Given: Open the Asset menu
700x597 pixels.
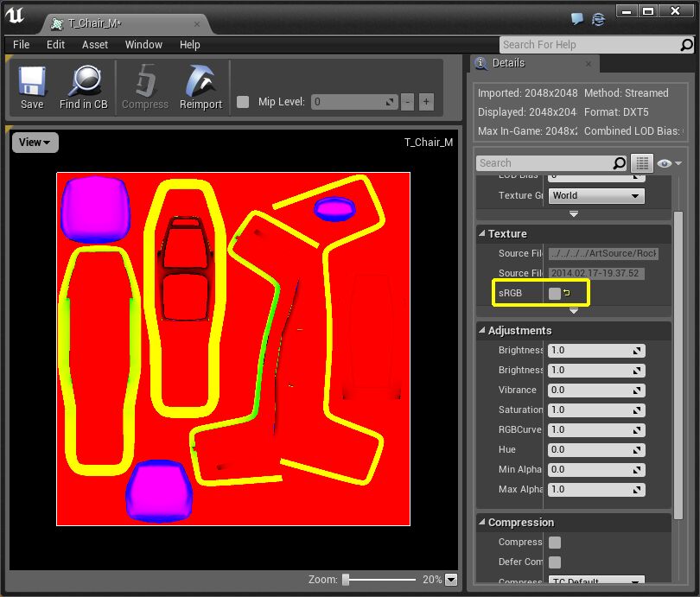Looking at the screenshot, I should point(95,45).
